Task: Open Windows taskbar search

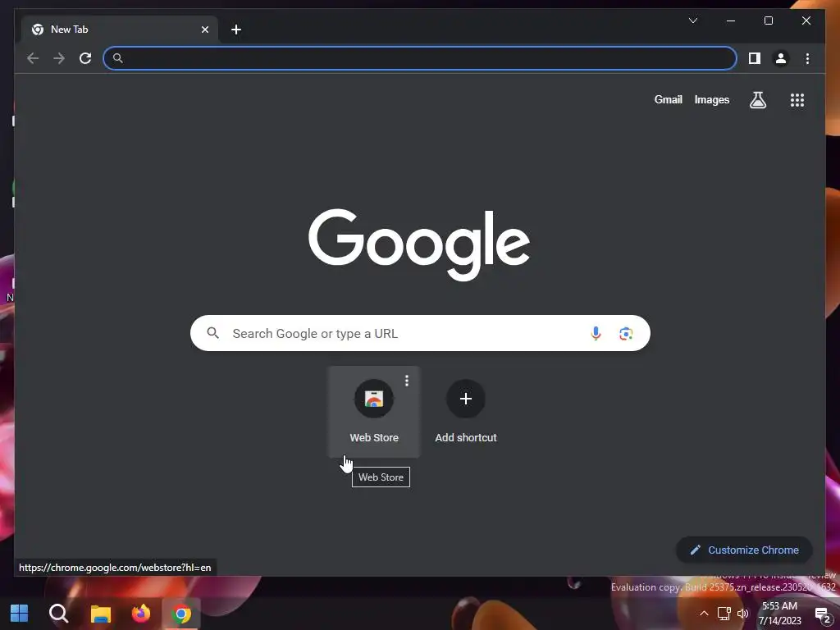Action: [58, 614]
